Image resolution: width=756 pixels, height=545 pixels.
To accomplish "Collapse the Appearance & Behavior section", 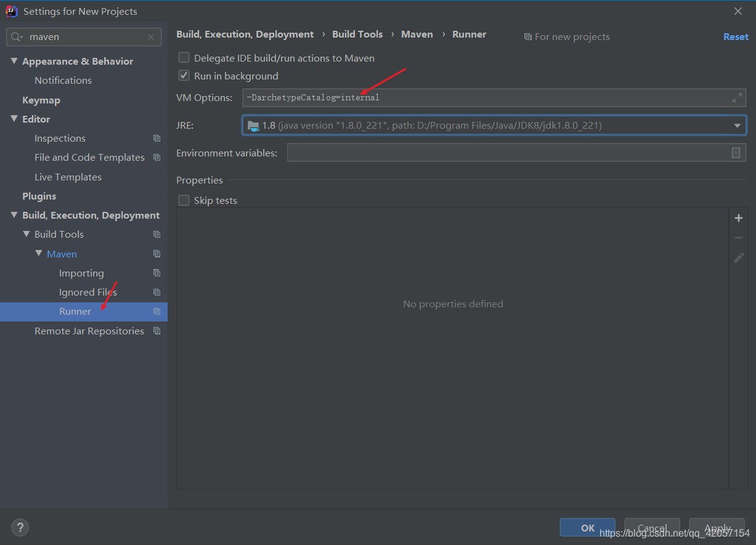I will pos(14,61).
